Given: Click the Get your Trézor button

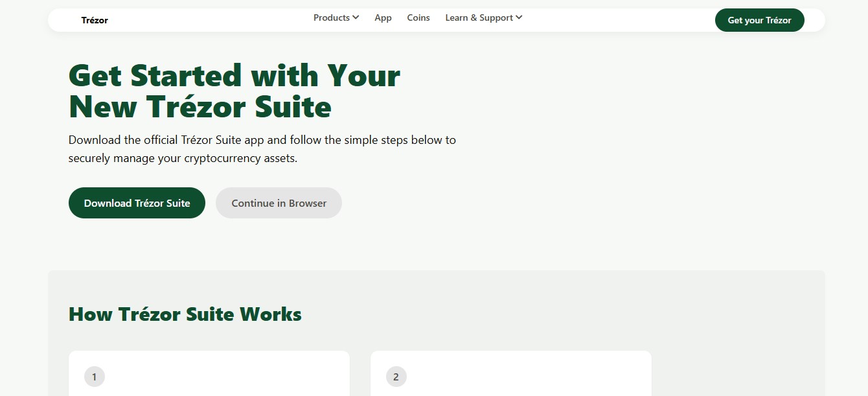Looking at the screenshot, I should 759,20.
